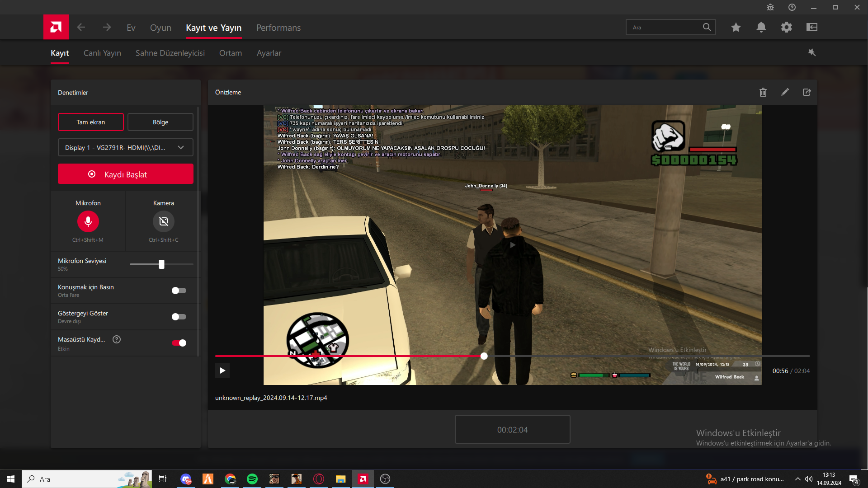
Task: Enable Göstergeyi Göster switch
Action: pos(179,317)
